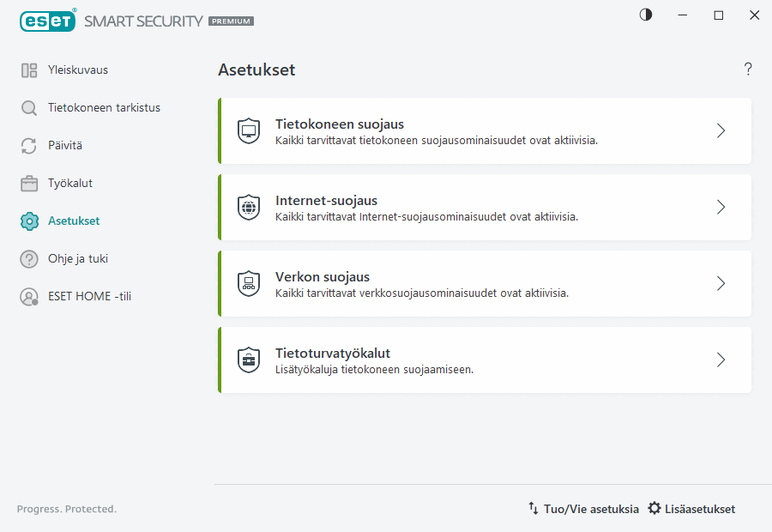Click the Internet-suojaus globe shield icon
This screenshot has height=532, width=772.
pos(249,207)
